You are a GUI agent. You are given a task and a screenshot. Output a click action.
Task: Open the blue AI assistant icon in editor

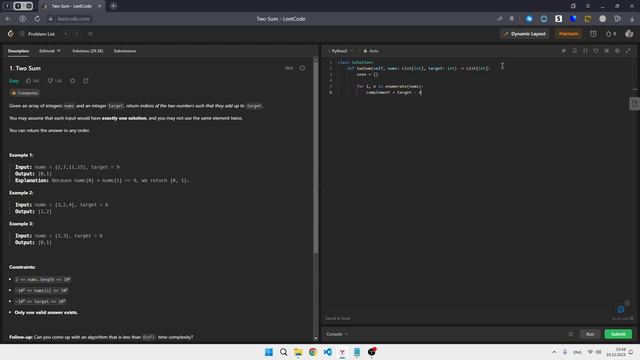point(621,310)
